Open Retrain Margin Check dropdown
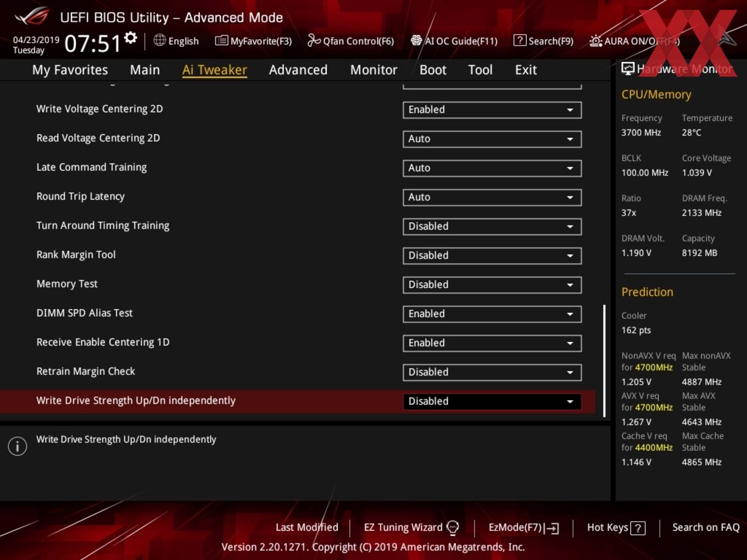 (492, 372)
